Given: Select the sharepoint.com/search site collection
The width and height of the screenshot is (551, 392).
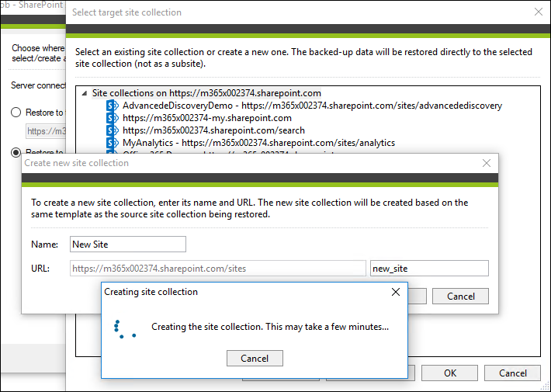Looking at the screenshot, I should pos(213,130).
